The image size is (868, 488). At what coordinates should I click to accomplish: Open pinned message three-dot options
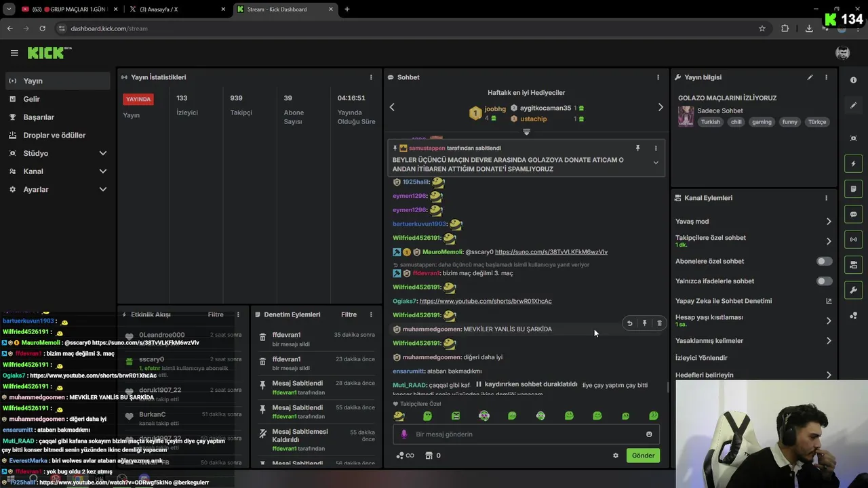click(656, 148)
